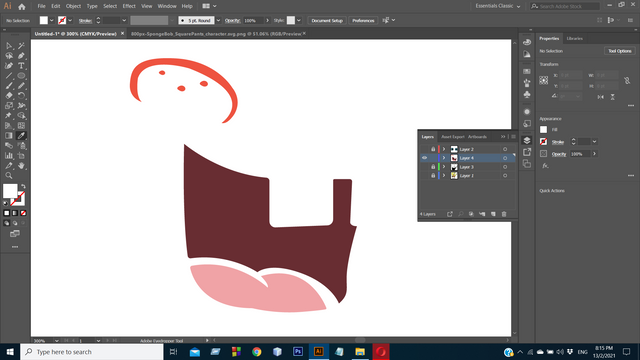Image resolution: width=640 pixels, height=360 pixels.
Task: Select the Hand tool
Action: pyautogui.click(x=21, y=166)
